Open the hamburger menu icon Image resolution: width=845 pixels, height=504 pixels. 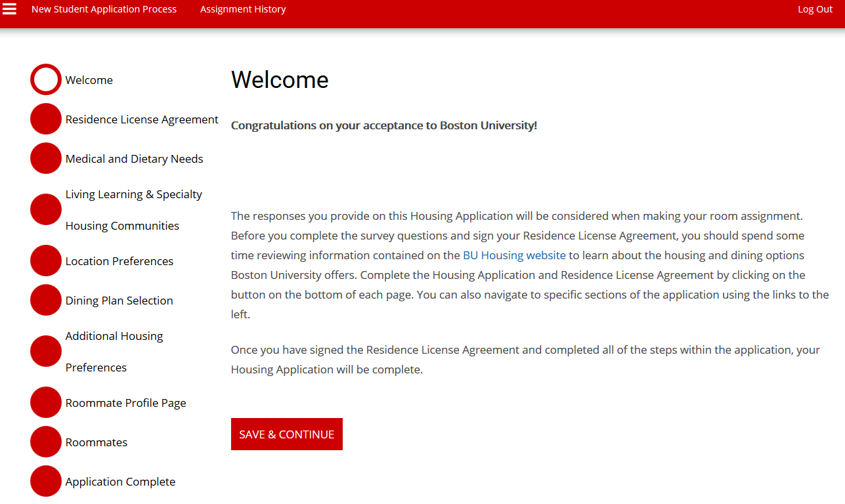click(10, 9)
